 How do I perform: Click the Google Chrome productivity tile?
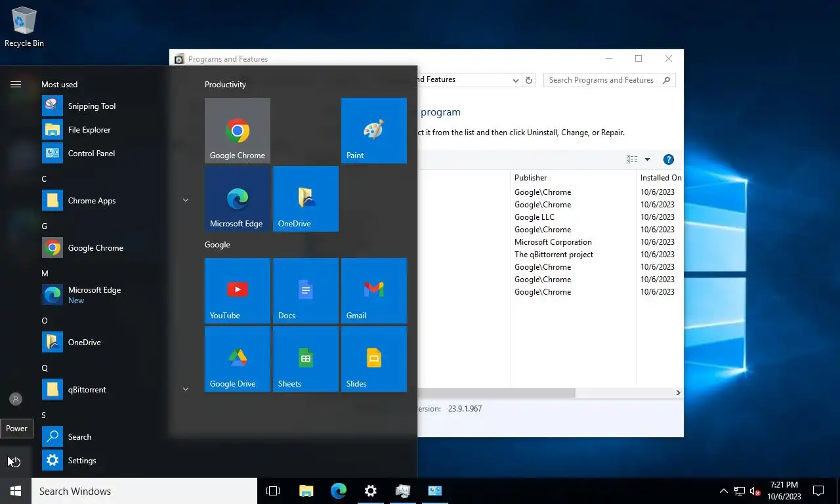tap(238, 131)
